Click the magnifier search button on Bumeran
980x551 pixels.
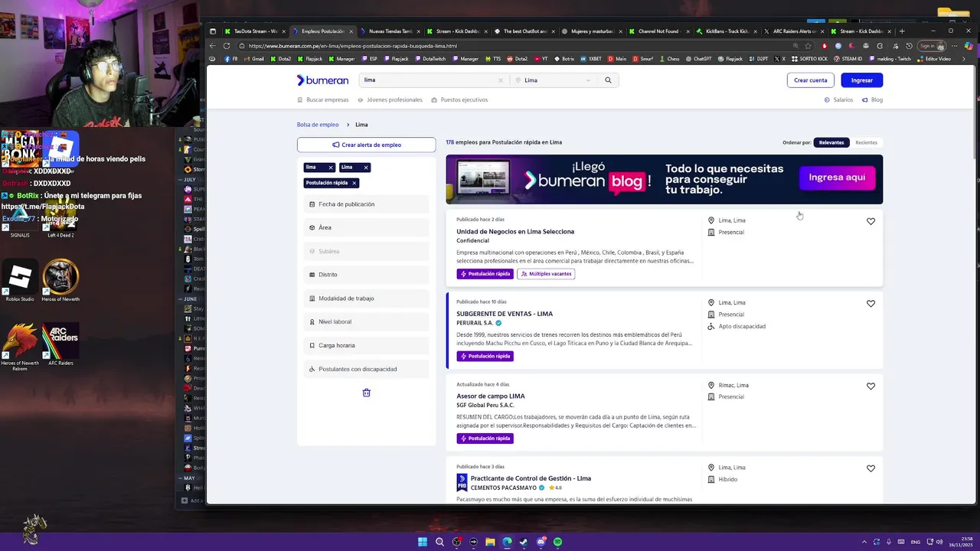(x=608, y=80)
